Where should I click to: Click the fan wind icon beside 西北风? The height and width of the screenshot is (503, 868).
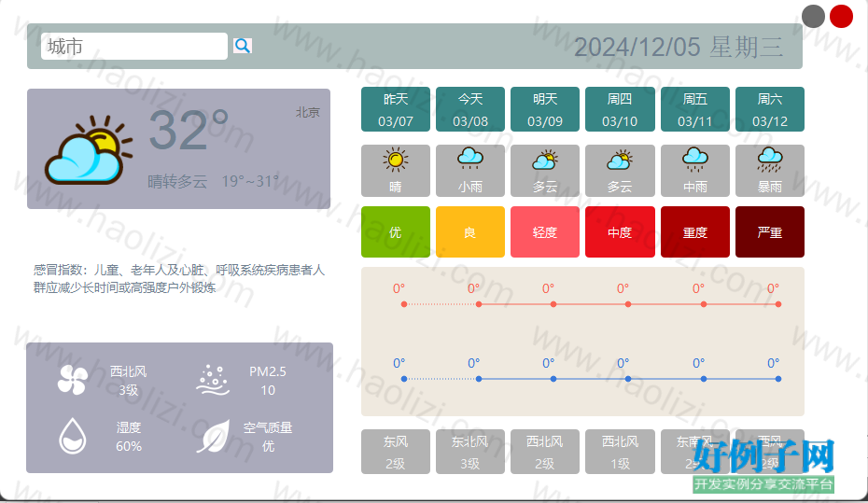coord(73,380)
